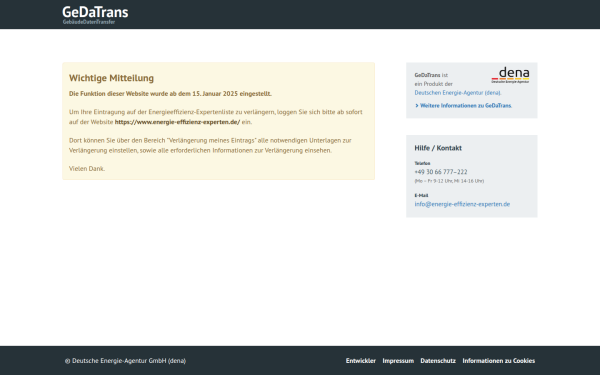
Task: Click the Deutsche Energie-Agentur GmbH copyright text
Action: [126, 360]
